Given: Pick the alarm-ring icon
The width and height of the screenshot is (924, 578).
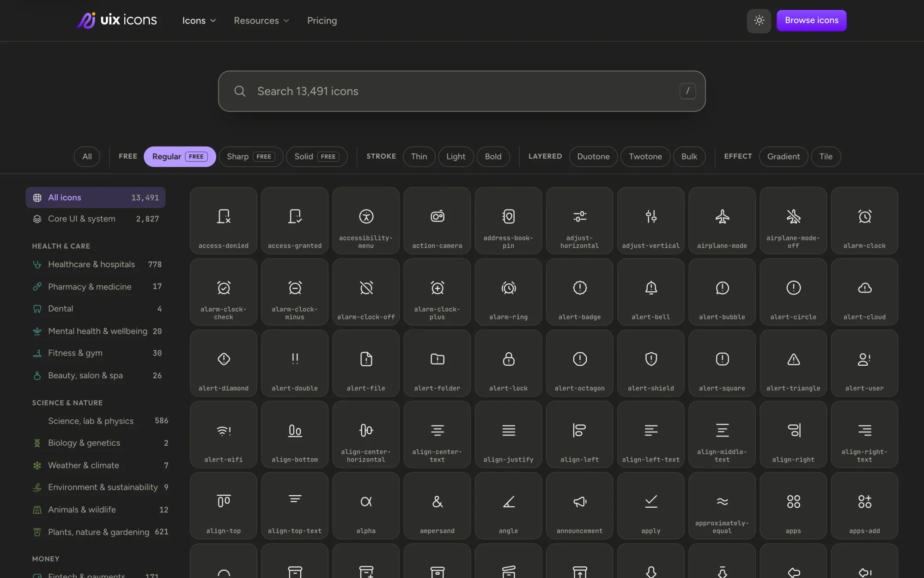Looking at the screenshot, I should [508, 292].
